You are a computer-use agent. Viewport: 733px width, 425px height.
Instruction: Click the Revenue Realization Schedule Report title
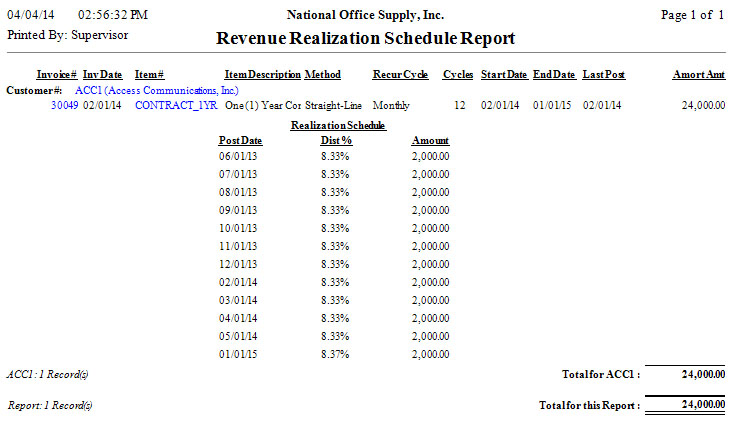(x=366, y=39)
